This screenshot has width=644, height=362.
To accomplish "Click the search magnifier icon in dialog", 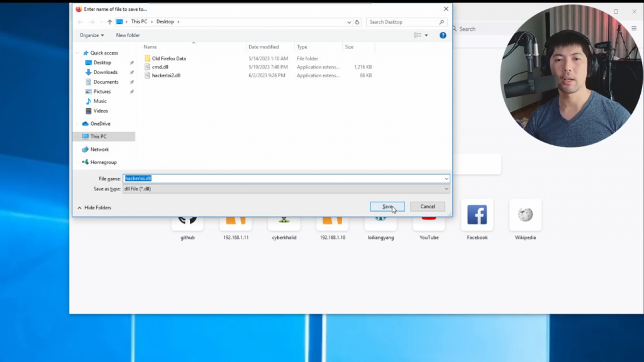I will (441, 22).
